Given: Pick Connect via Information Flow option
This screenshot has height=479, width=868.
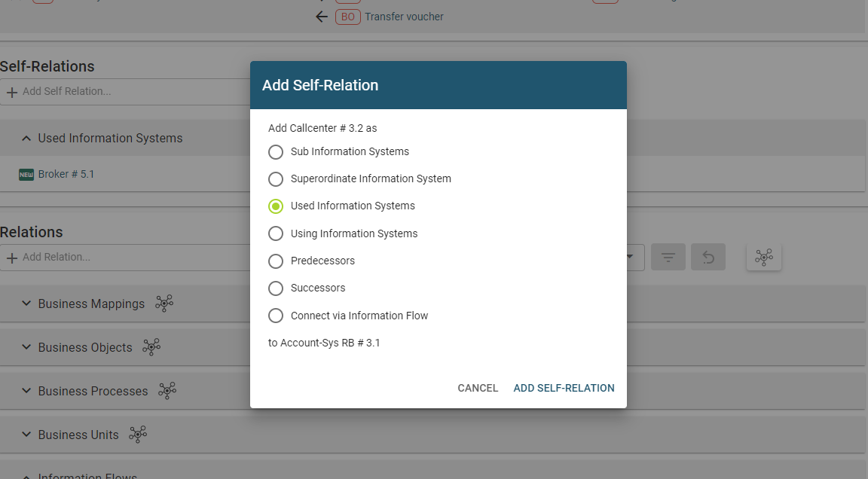Looking at the screenshot, I should [276, 316].
